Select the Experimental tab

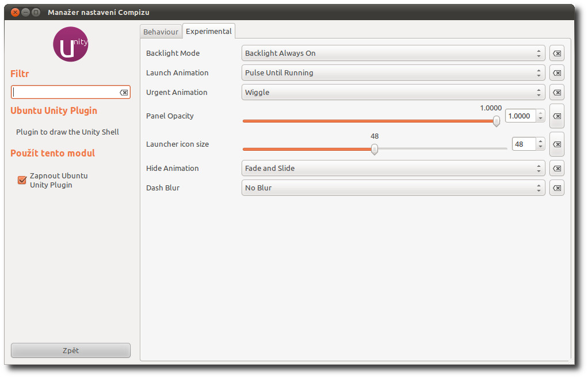point(208,31)
